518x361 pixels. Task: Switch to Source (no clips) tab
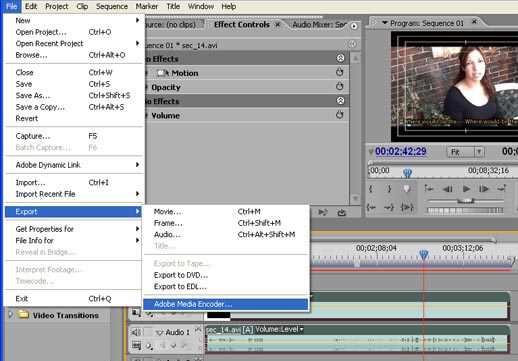(170, 24)
